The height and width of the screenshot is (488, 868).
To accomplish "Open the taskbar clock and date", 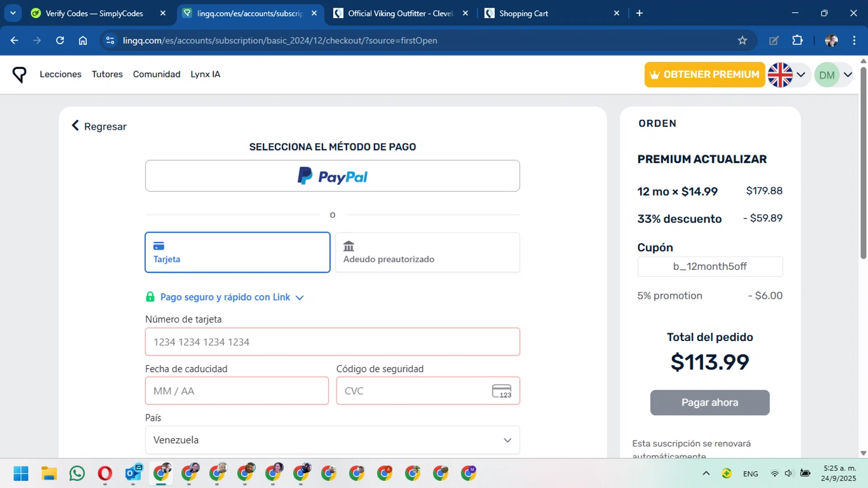I will 838,474.
